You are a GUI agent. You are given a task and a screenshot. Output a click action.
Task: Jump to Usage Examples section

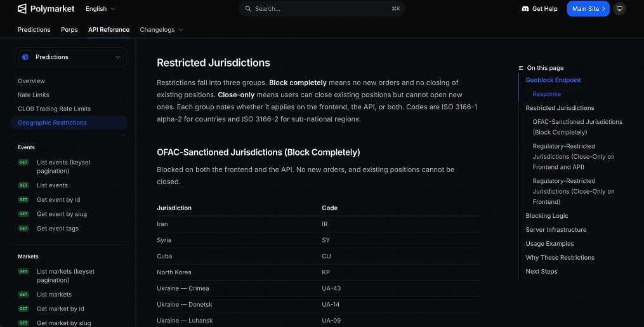(550, 244)
